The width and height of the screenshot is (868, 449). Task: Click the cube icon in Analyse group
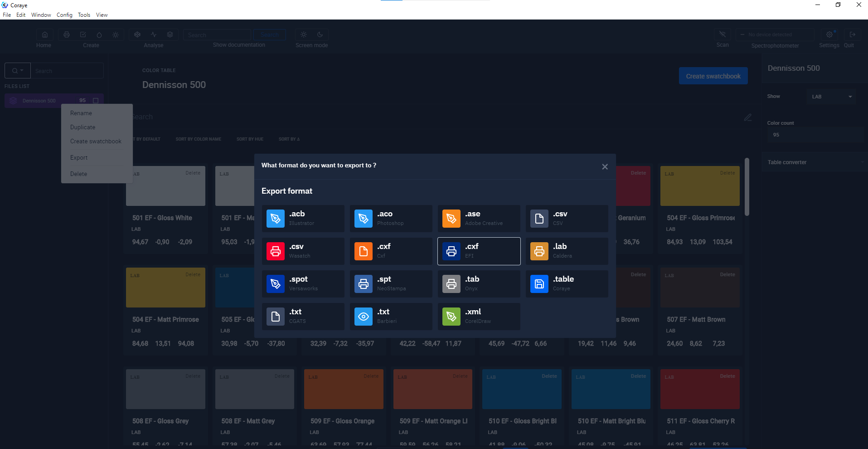[x=137, y=35]
